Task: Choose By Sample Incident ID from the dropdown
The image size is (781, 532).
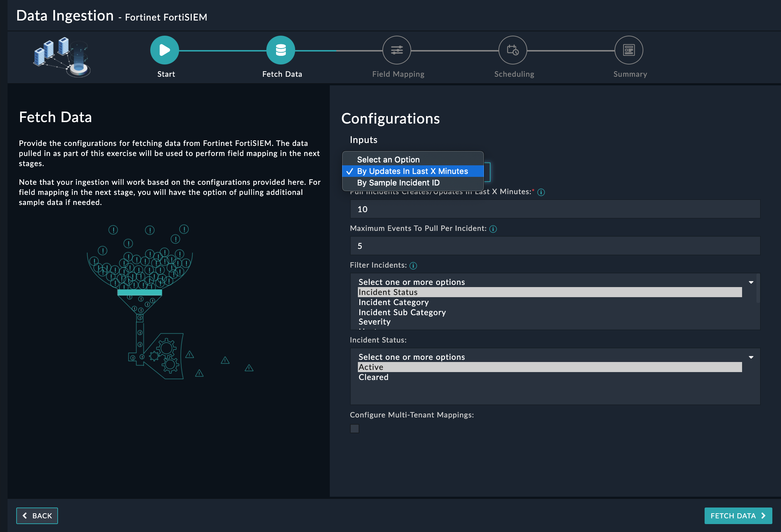Action: pyautogui.click(x=398, y=183)
